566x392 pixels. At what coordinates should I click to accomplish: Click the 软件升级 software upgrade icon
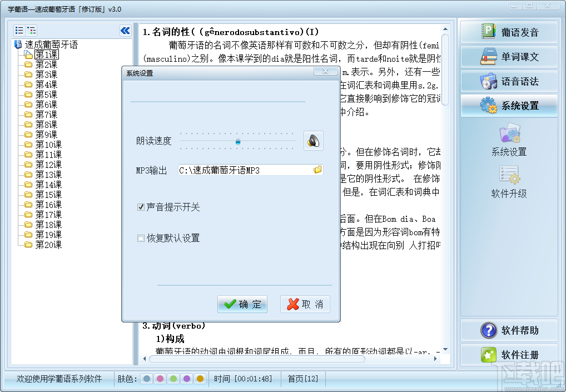pos(509,180)
